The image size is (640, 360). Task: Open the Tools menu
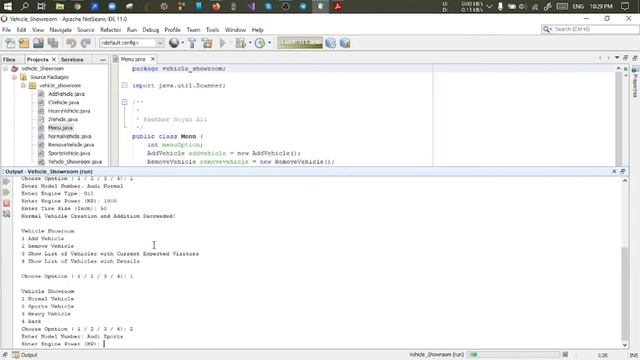tap(212, 30)
